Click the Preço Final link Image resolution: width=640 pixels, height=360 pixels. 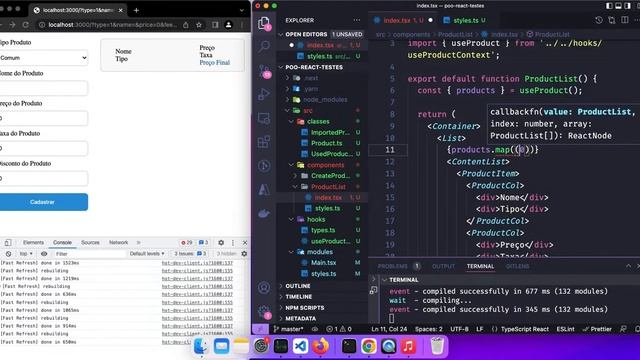215,62
